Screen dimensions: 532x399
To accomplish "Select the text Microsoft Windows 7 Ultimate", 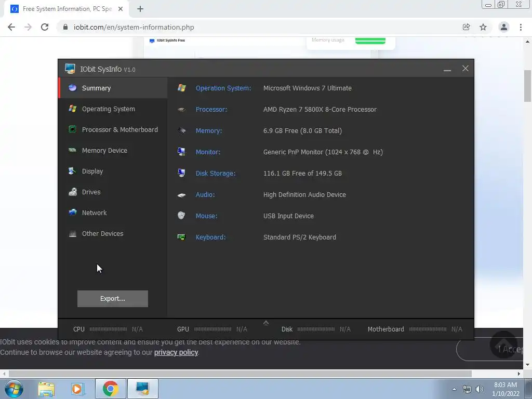I will tap(308, 88).
